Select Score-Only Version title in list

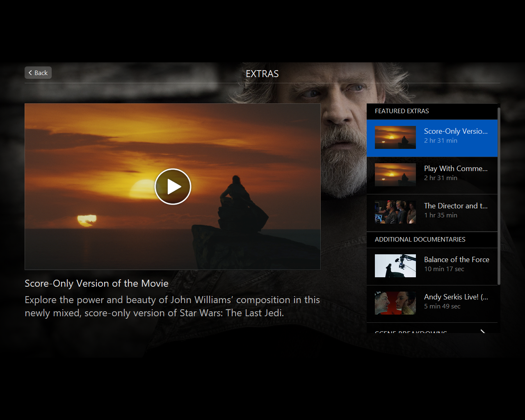[456, 131]
